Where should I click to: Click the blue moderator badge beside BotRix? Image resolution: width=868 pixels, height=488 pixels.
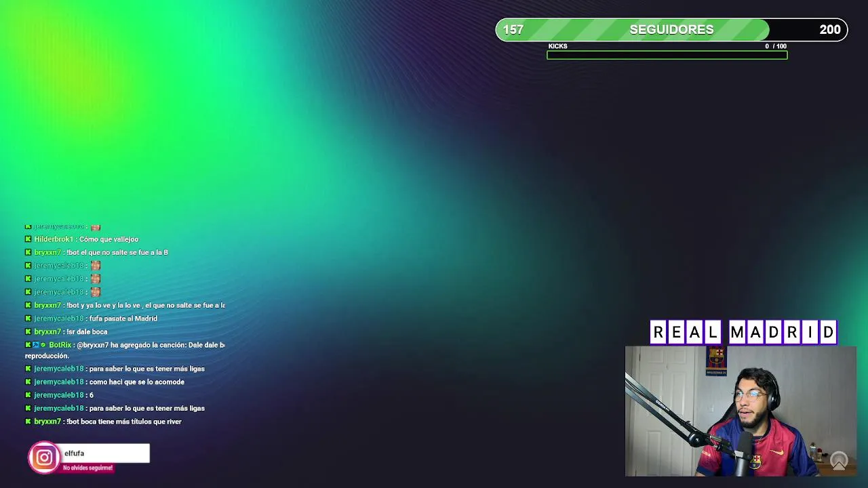click(36, 345)
